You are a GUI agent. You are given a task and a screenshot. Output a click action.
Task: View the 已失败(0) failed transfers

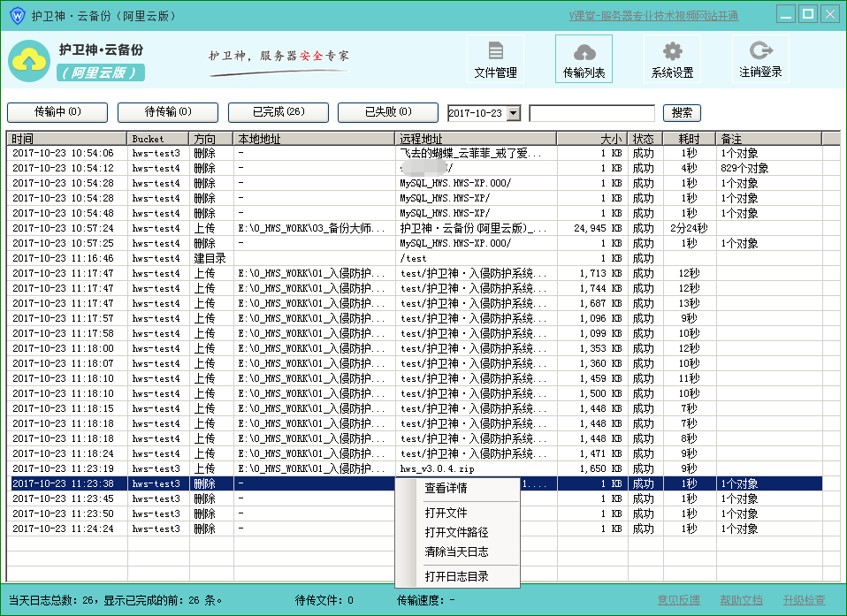[388, 113]
